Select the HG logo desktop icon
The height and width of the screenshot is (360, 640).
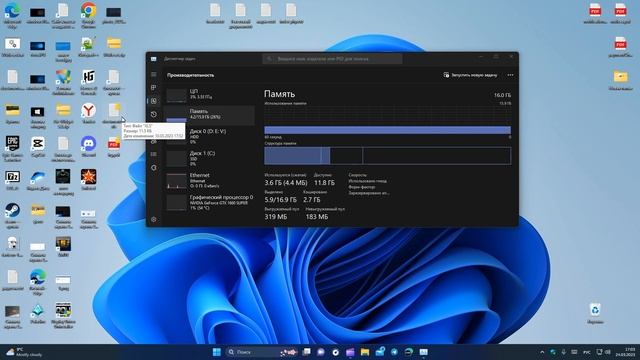click(89, 82)
